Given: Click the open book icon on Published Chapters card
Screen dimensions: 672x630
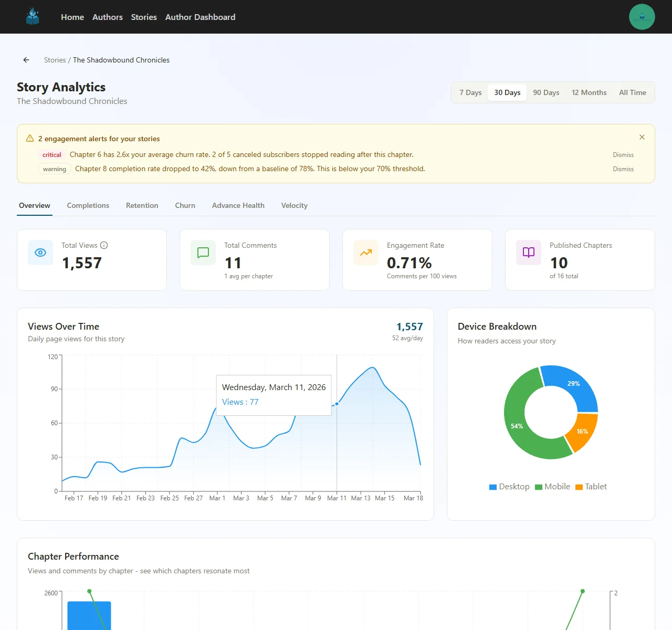Looking at the screenshot, I should coord(528,253).
